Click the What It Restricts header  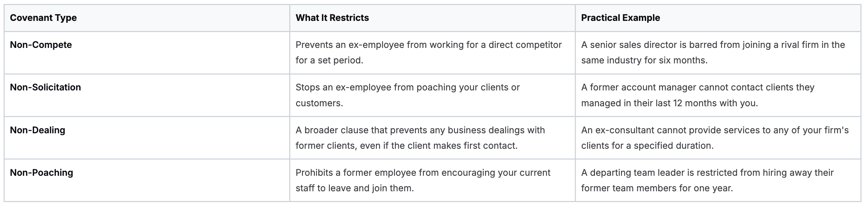pos(332,18)
